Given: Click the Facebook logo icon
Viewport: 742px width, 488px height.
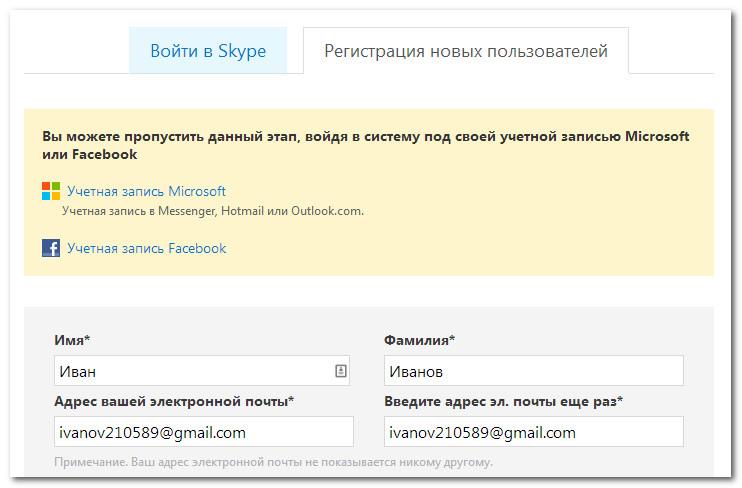Looking at the screenshot, I should [x=51, y=248].
